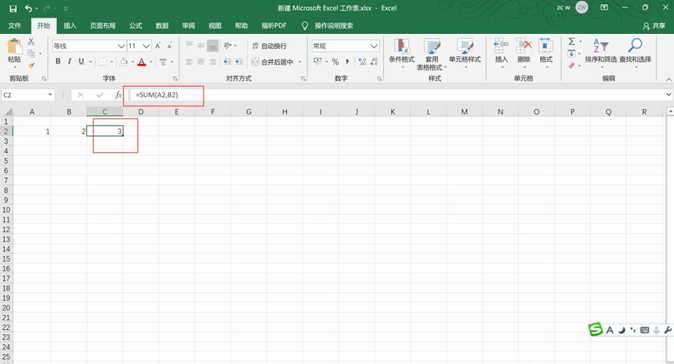This screenshot has width=674, height=364.
Task: Open the font name dropdown (等线)
Action: [121, 46]
